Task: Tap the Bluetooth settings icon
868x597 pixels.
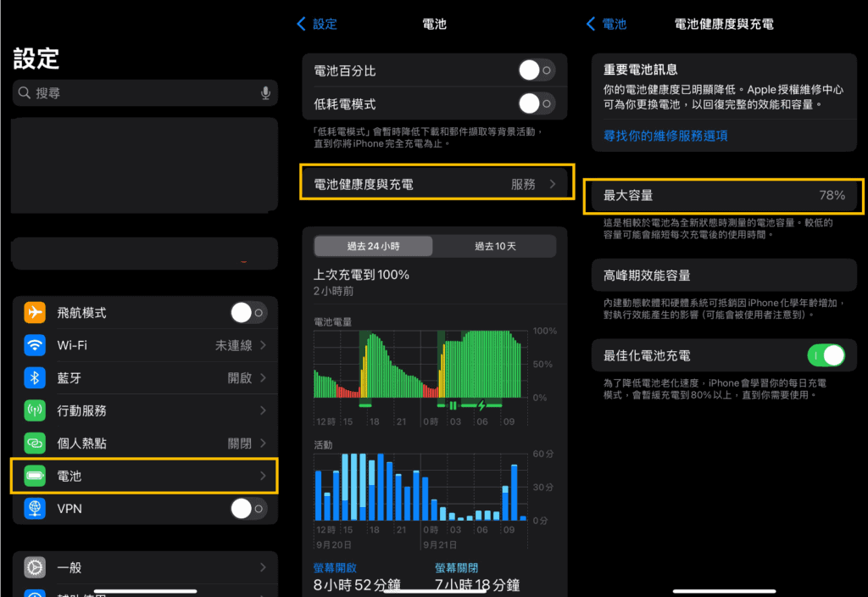Action: (35, 378)
